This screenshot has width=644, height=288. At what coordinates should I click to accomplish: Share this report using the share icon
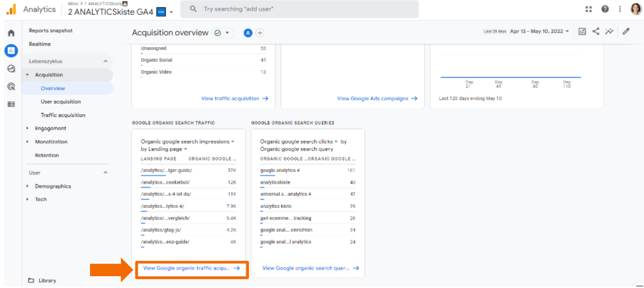click(x=596, y=31)
